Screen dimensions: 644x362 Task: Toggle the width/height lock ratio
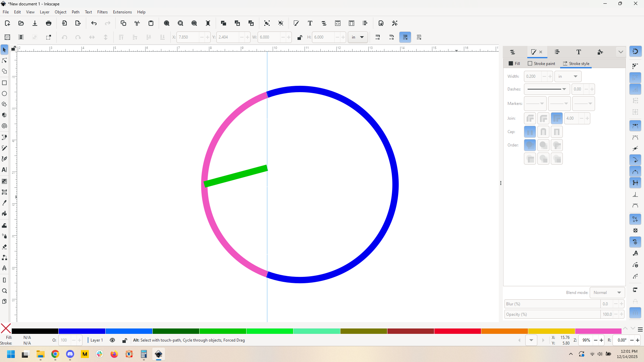pos(300,37)
